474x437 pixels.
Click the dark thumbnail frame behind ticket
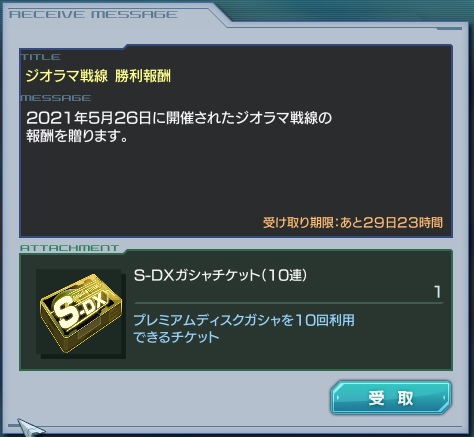coord(81,314)
